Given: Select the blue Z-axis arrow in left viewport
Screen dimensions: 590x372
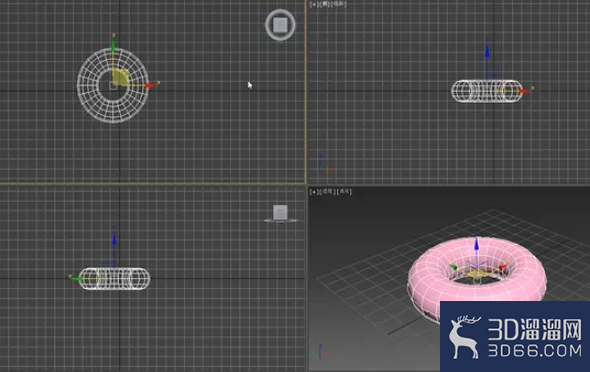Looking at the screenshot, I should [x=487, y=51].
